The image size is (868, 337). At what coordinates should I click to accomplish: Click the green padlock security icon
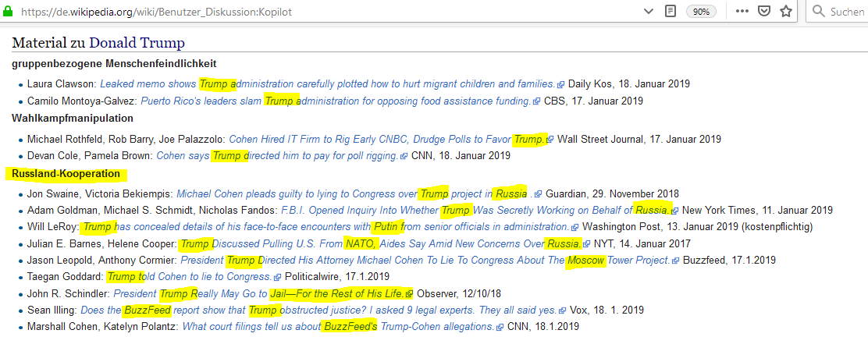(x=8, y=12)
